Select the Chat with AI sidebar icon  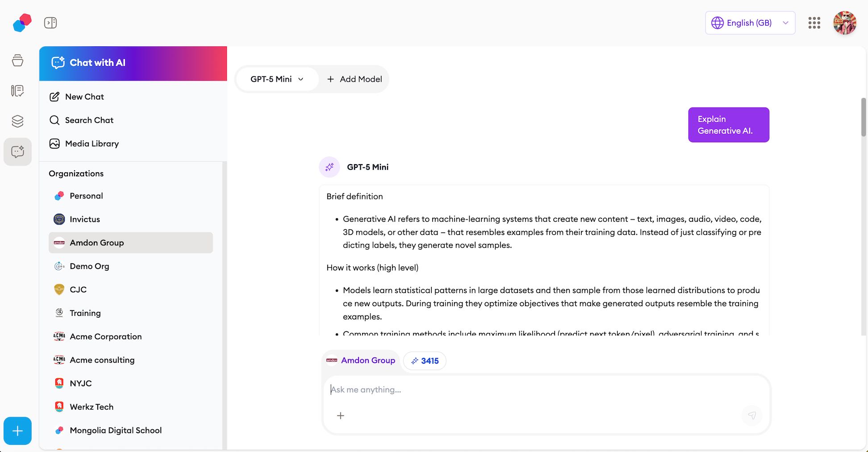[x=17, y=151]
